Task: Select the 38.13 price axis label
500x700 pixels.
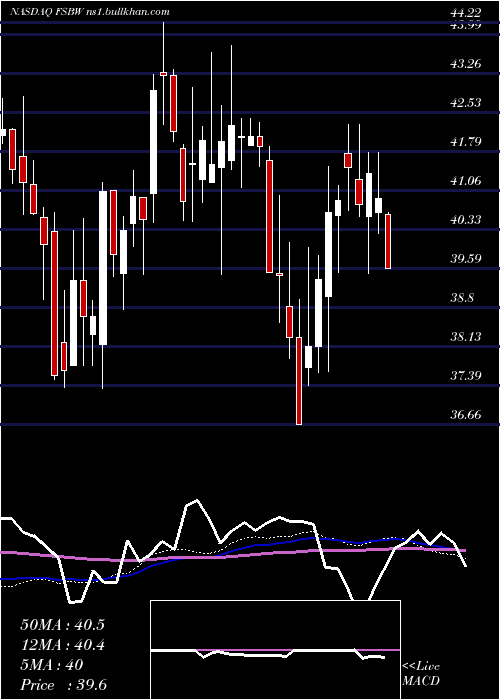Action: click(465, 336)
